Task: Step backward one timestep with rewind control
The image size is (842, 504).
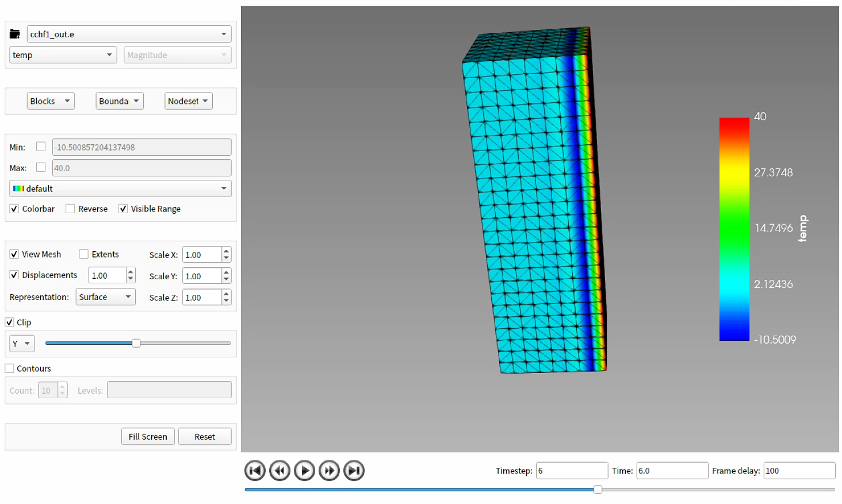Action: click(x=280, y=470)
